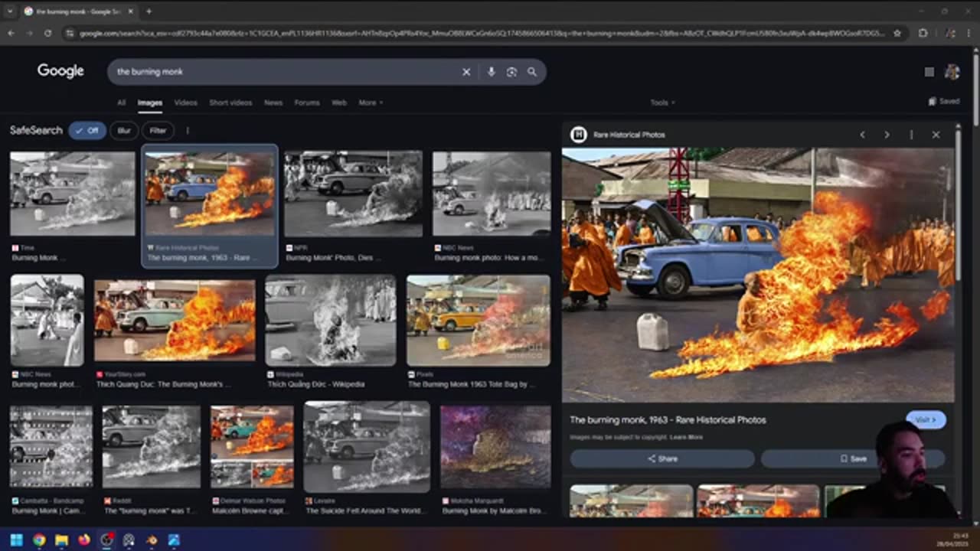Reload the page with refresh icon

click(x=47, y=34)
